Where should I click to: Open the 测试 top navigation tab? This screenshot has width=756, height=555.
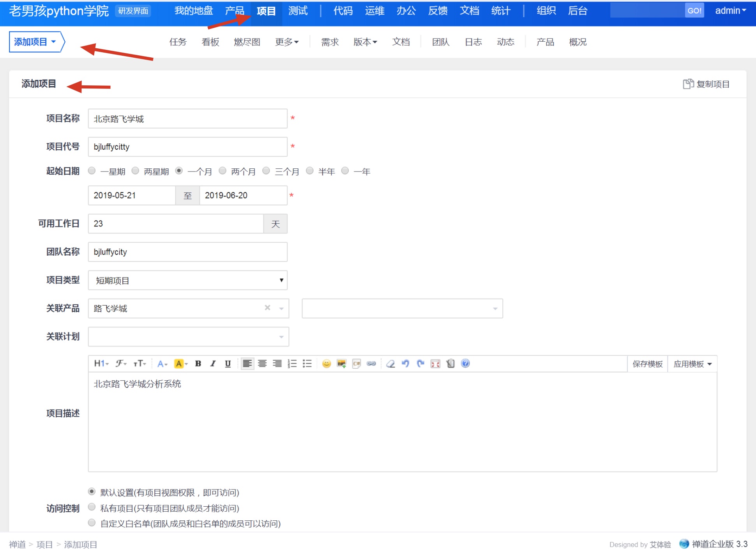(298, 11)
